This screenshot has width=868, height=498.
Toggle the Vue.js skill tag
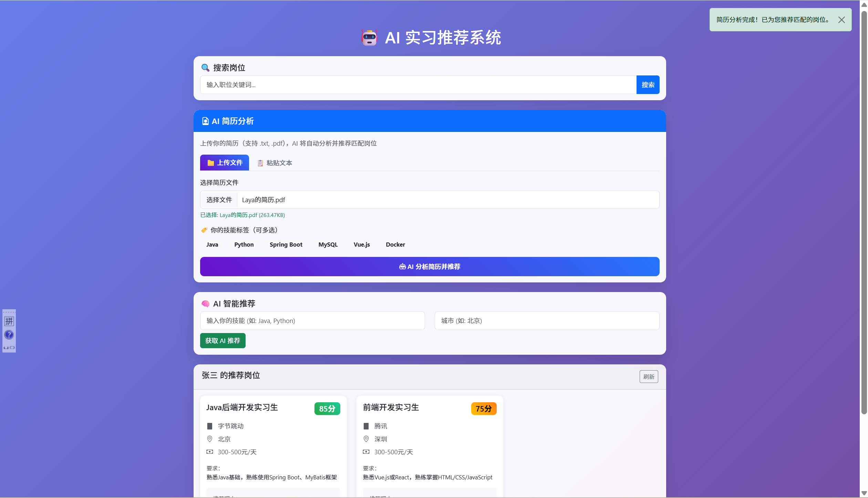(x=362, y=245)
